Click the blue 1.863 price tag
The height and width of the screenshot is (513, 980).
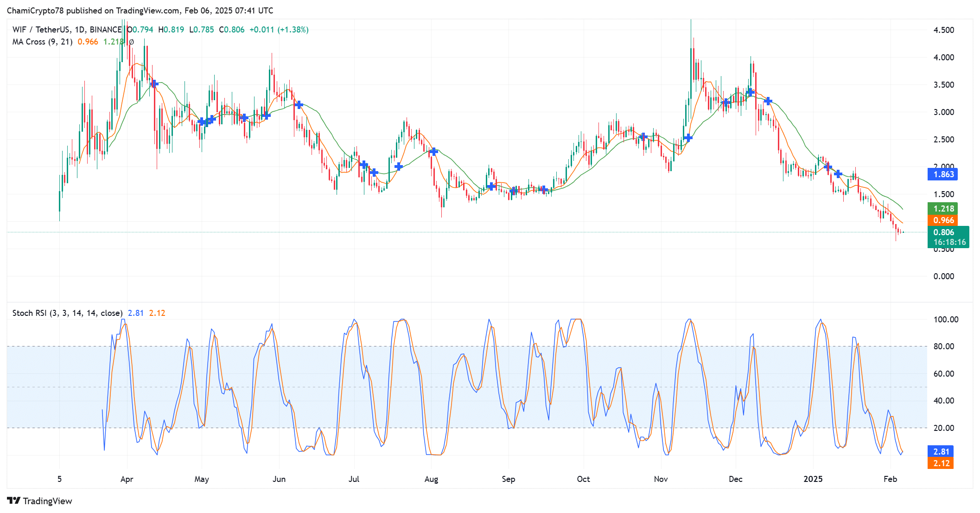[x=942, y=174]
